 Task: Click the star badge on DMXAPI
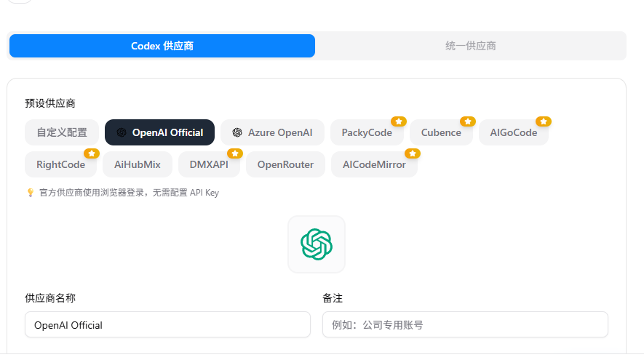235,153
